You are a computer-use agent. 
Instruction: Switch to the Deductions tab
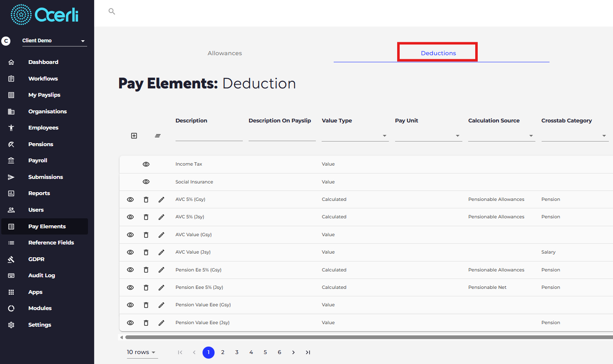(438, 53)
